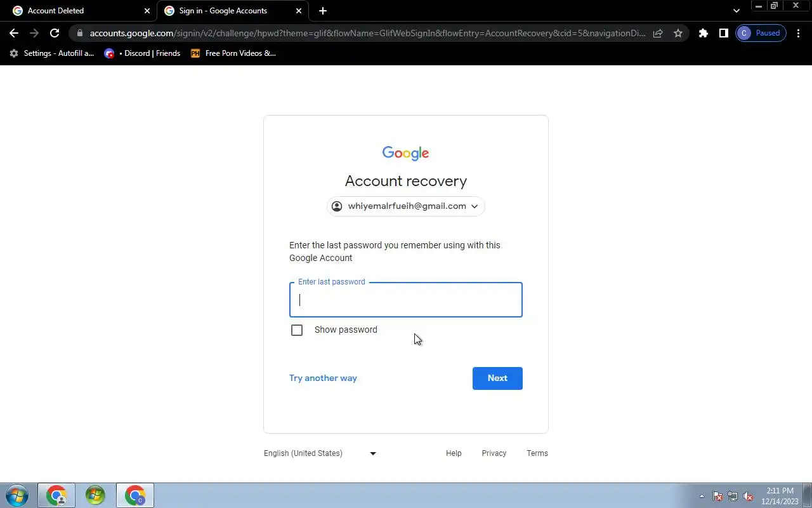Click the taskbar clock showing 2:11 PM
Viewport: 812px width, 508px height.
point(780,496)
